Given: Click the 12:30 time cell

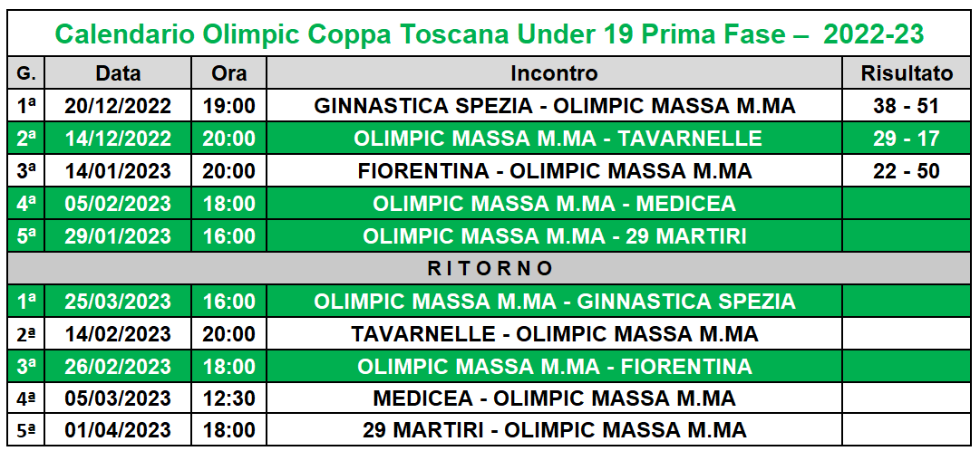Looking at the screenshot, I should 229,398.
